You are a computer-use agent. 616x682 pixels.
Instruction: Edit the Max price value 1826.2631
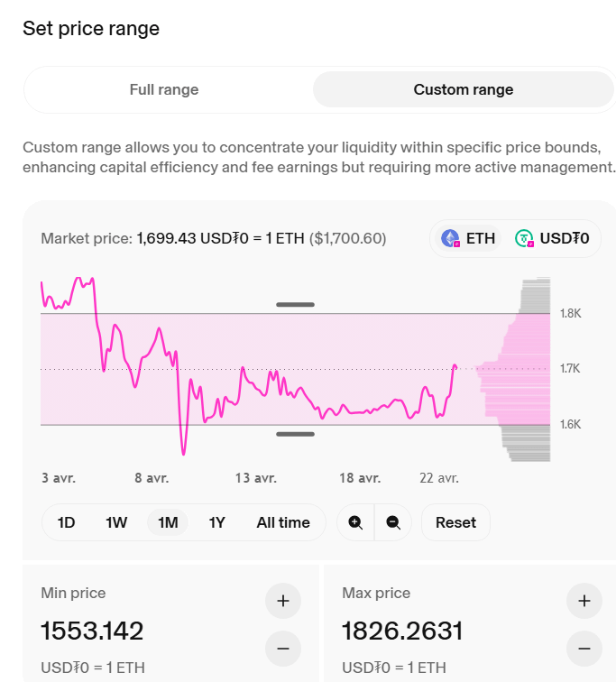pyautogui.click(x=402, y=631)
